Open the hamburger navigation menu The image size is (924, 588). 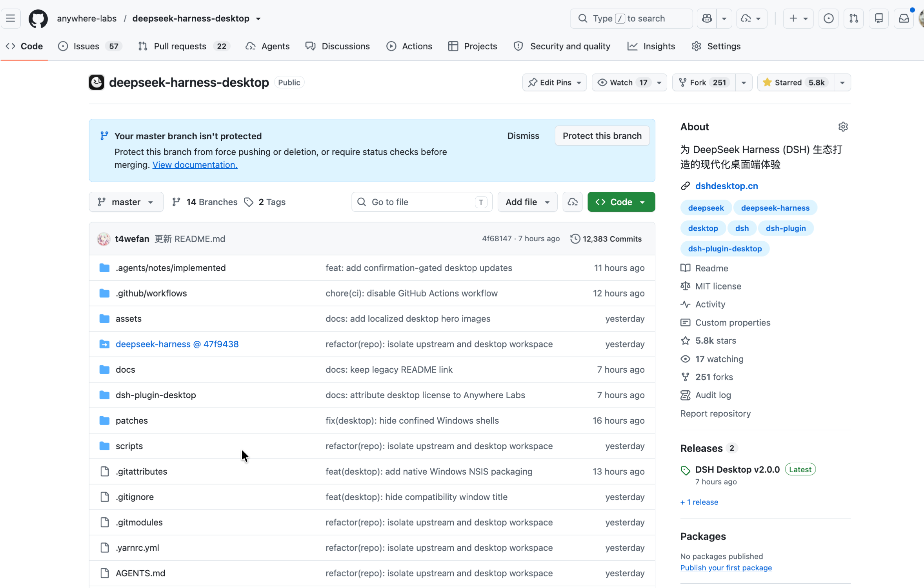click(x=11, y=18)
